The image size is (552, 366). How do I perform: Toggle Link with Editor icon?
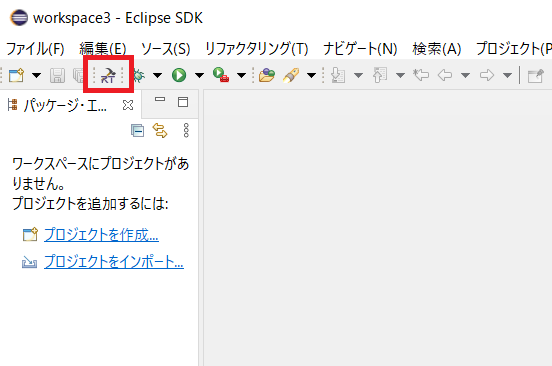coord(160,131)
